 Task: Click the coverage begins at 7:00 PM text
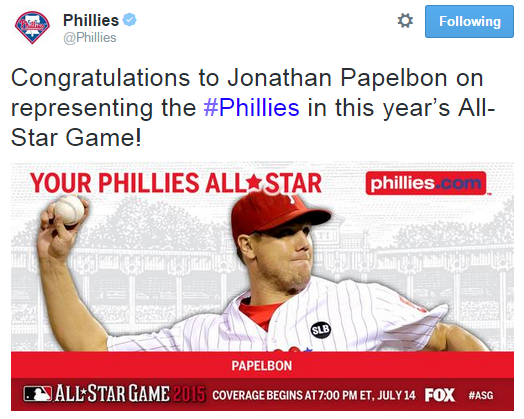[314, 395]
